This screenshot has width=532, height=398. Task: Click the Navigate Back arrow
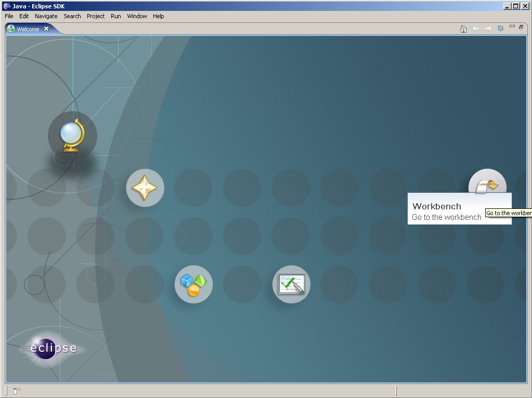pyautogui.click(x=476, y=29)
